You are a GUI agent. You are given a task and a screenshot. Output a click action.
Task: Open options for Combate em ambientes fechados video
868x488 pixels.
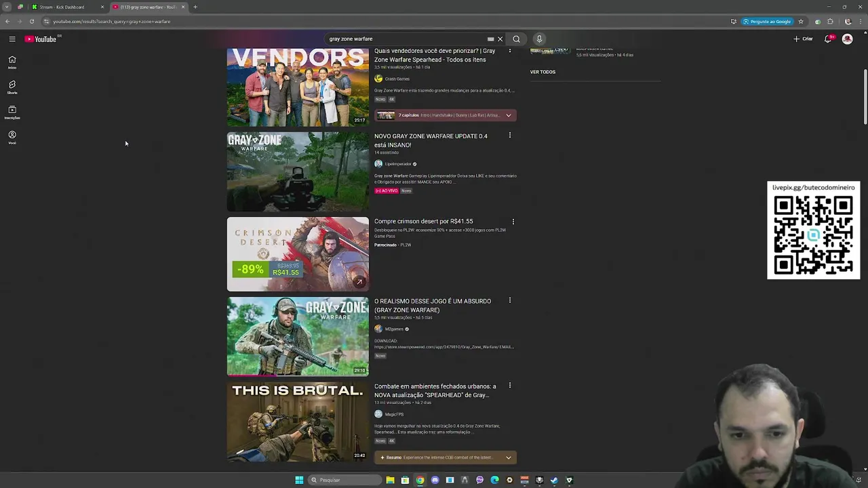tap(510, 386)
